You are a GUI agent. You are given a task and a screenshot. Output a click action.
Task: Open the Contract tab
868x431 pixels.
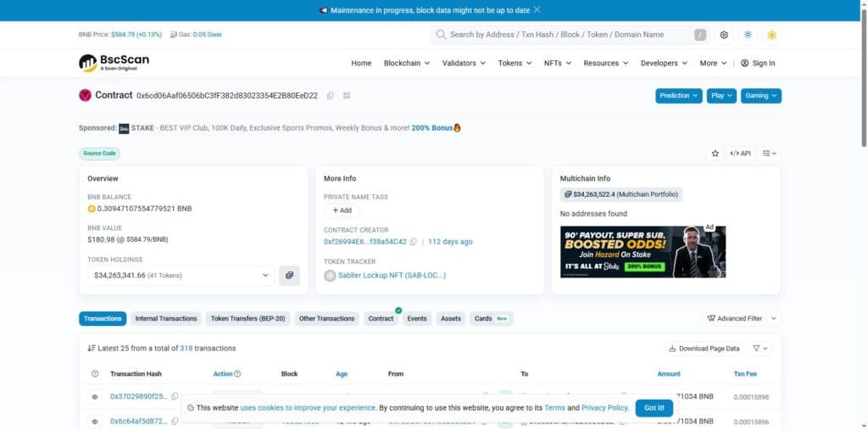pyautogui.click(x=381, y=318)
